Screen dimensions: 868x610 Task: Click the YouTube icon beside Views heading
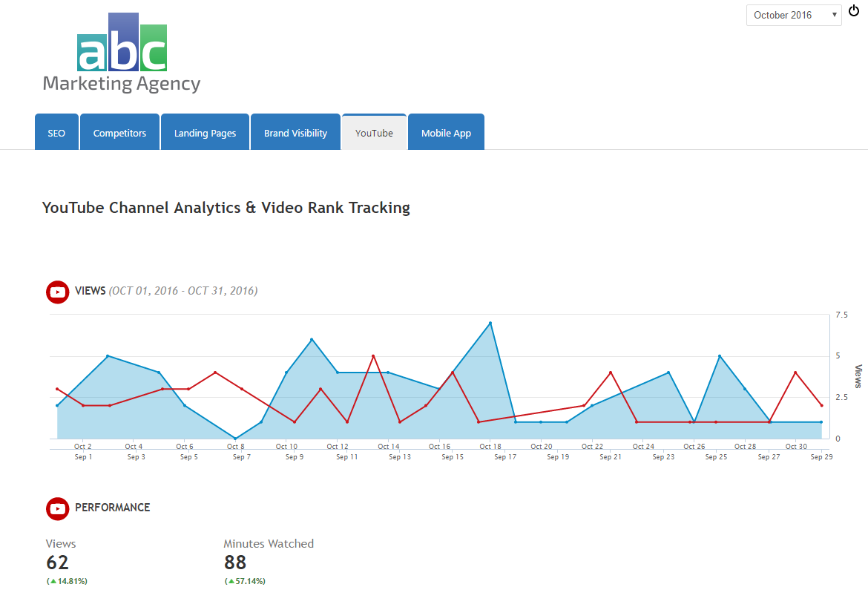[x=57, y=292]
